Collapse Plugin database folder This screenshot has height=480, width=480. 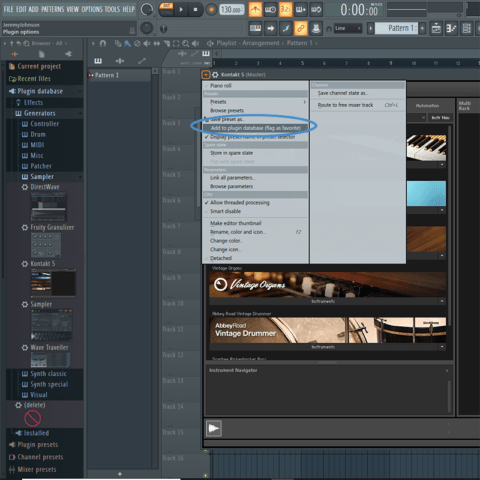click(40, 91)
